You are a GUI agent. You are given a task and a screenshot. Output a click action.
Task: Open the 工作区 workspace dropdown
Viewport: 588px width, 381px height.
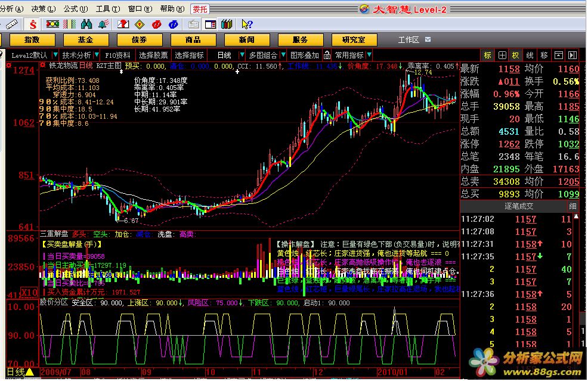[x=428, y=39]
